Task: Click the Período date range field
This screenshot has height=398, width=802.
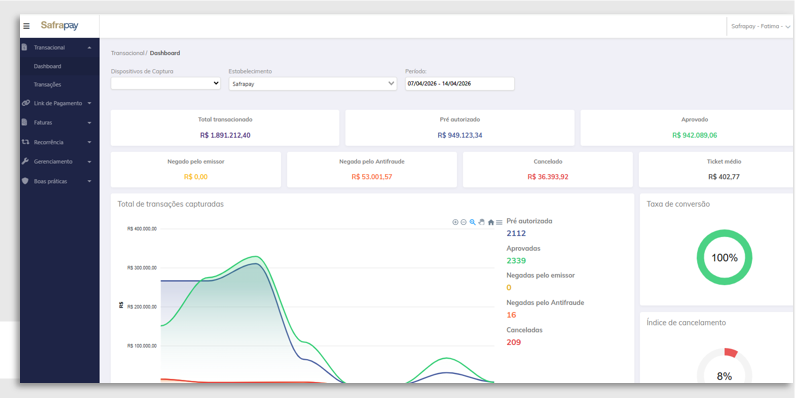Action: (459, 84)
